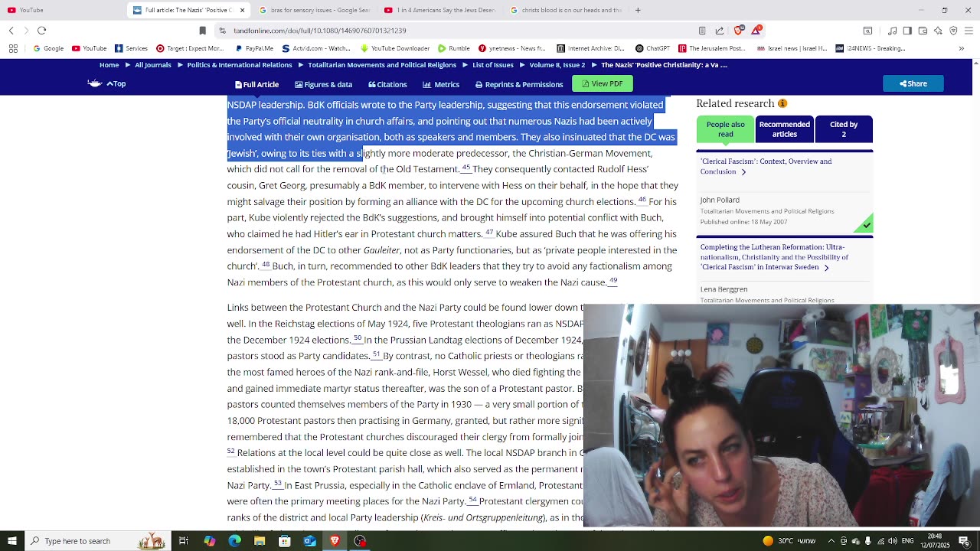The height and width of the screenshot is (551, 980).
Task: Open Microsoft Edge from the taskbar
Action: coord(234,541)
